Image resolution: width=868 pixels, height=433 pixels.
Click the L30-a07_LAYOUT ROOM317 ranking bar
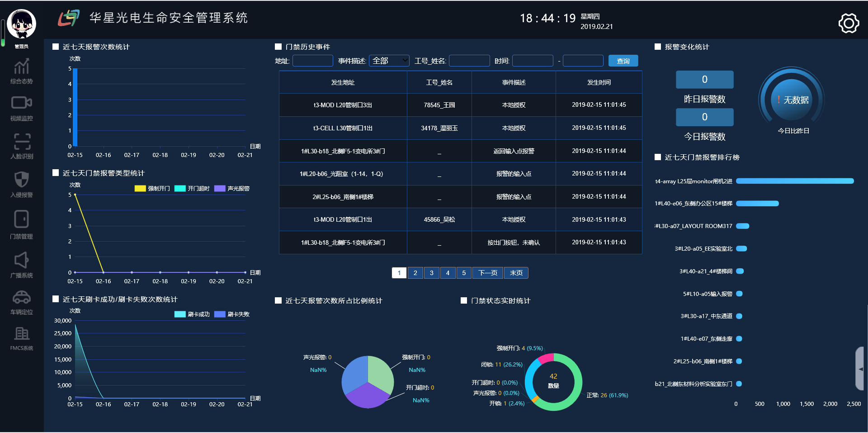tap(742, 226)
